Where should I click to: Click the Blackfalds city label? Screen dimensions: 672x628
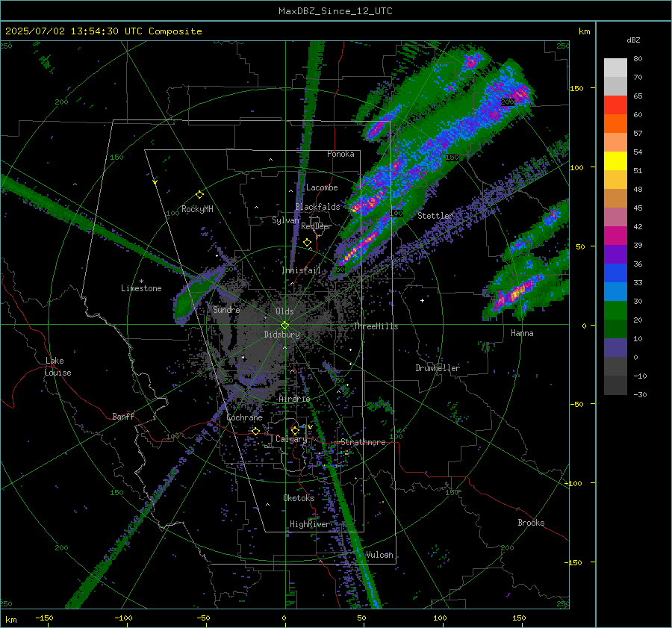click(x=317, y=207)
